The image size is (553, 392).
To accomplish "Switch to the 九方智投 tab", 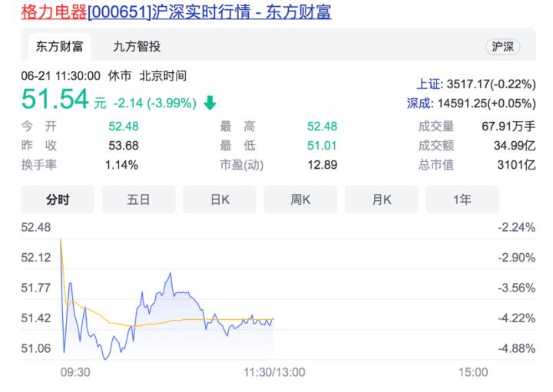I will point(137,47).
